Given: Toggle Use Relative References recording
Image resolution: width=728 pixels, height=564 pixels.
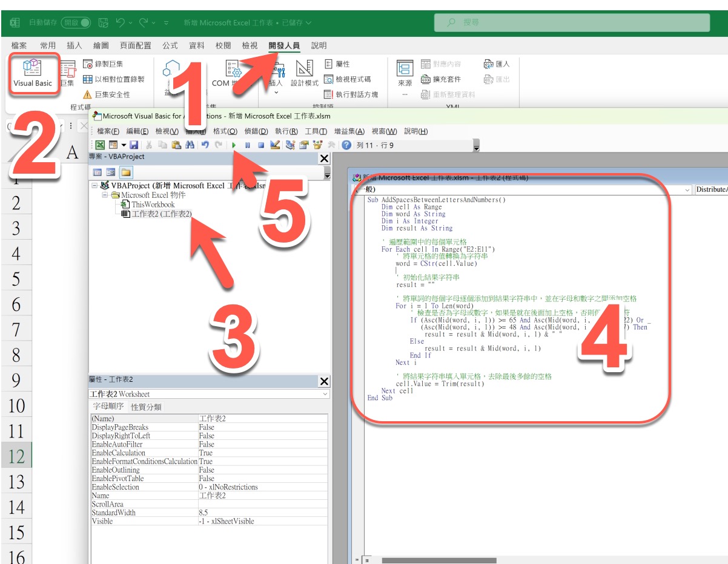Looking at the screenshot, I should 113,79.
